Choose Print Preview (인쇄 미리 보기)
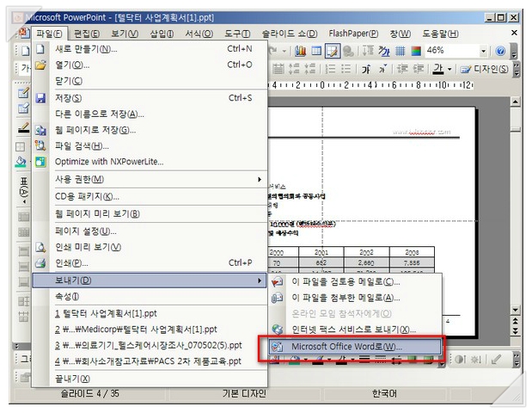Viewport: 532px width, 413px height. click(150, 247)
